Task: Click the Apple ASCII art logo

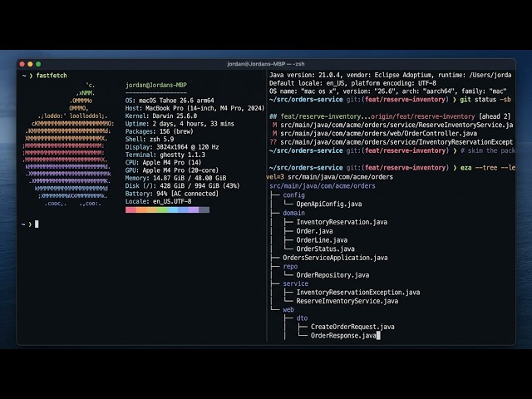Action: coord(68,145)
